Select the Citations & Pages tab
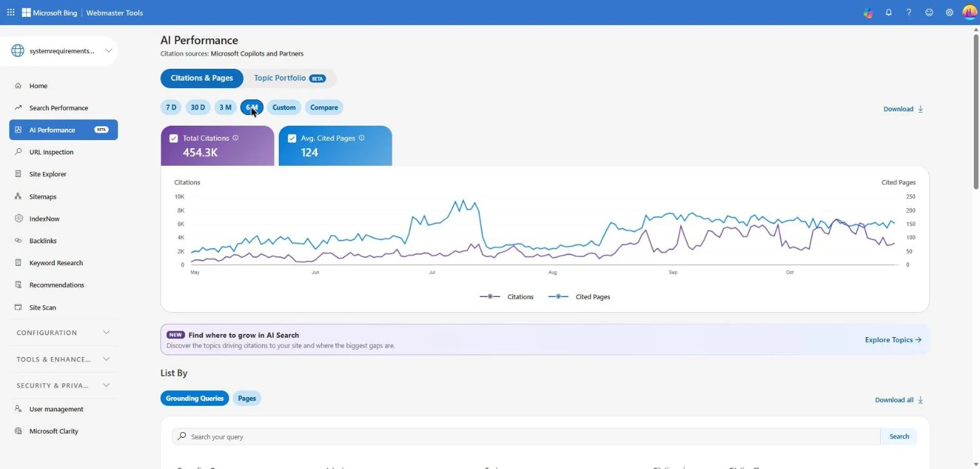This screenshot has height=469, width=980. 202,78
